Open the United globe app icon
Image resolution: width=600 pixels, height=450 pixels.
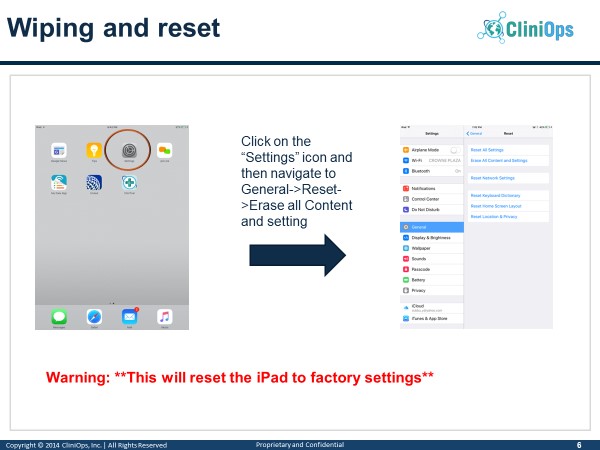[94, 183]
